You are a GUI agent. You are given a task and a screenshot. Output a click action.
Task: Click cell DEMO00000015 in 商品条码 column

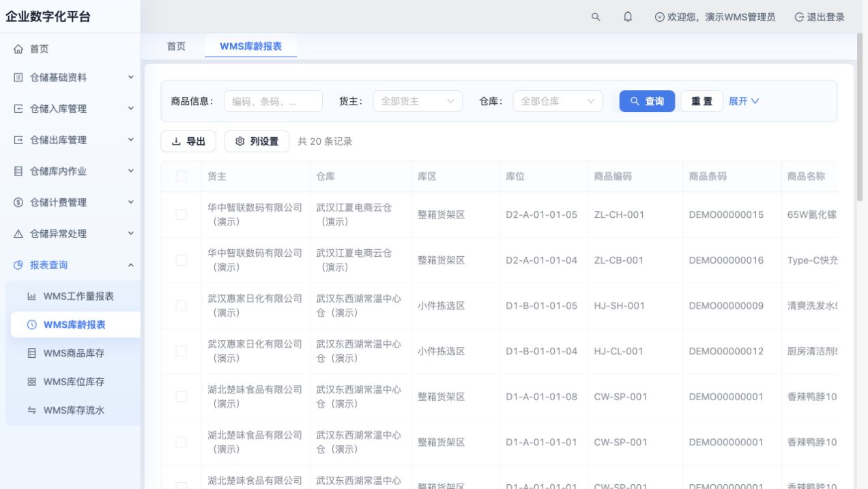pyautogui.click(x=726, y=214)
